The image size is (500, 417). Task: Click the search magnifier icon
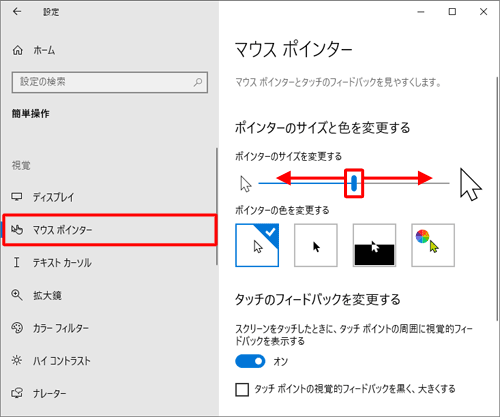coord(198,82)
